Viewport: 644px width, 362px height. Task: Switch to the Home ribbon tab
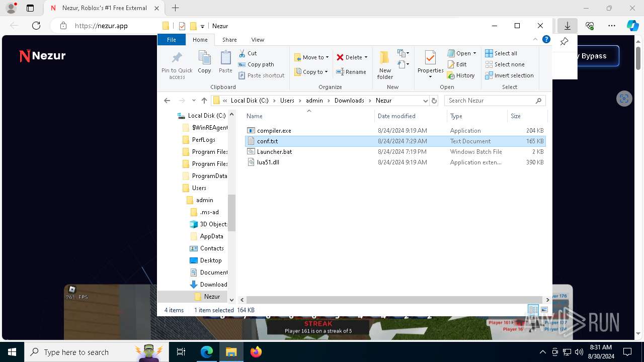coord(200,40)
